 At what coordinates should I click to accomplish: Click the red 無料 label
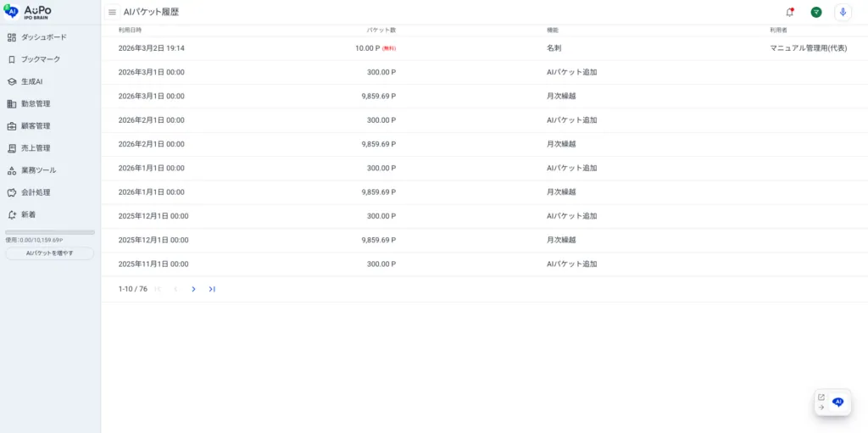389,49
